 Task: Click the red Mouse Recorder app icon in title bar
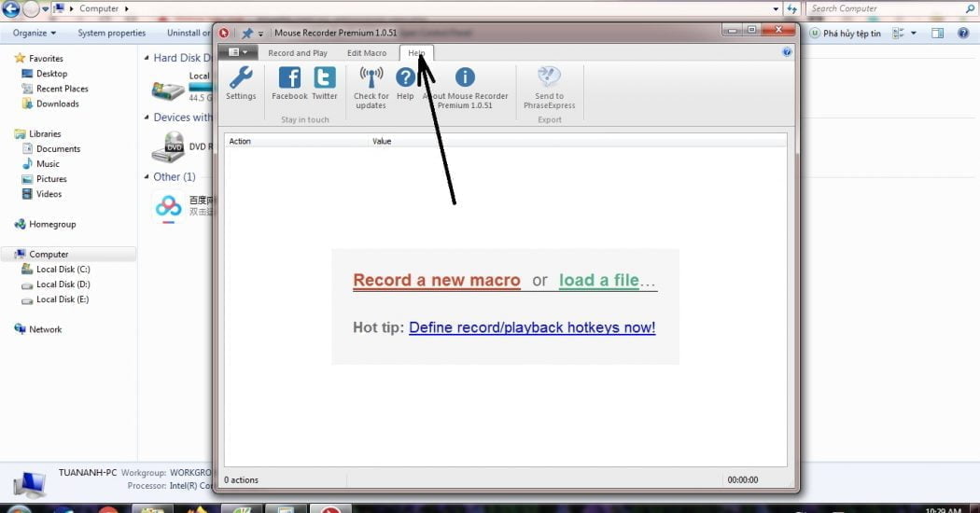[224, 34]
